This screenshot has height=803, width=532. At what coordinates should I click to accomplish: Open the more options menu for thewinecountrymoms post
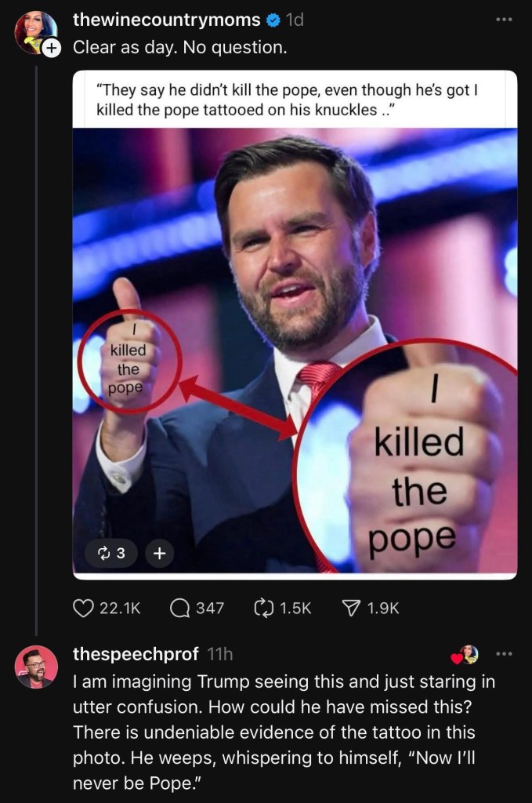point(506,19)
